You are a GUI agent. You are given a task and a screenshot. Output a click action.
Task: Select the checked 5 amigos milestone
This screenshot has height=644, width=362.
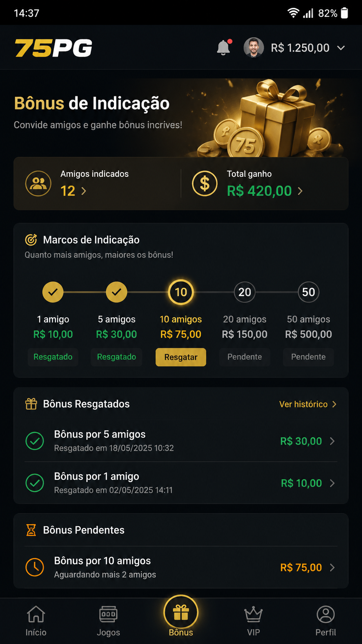point(117,292)
